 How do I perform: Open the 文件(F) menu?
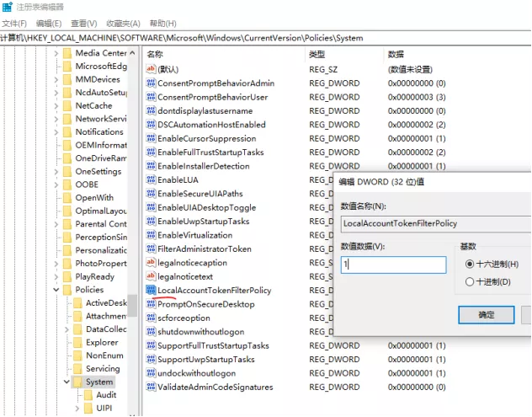[14, 24]
